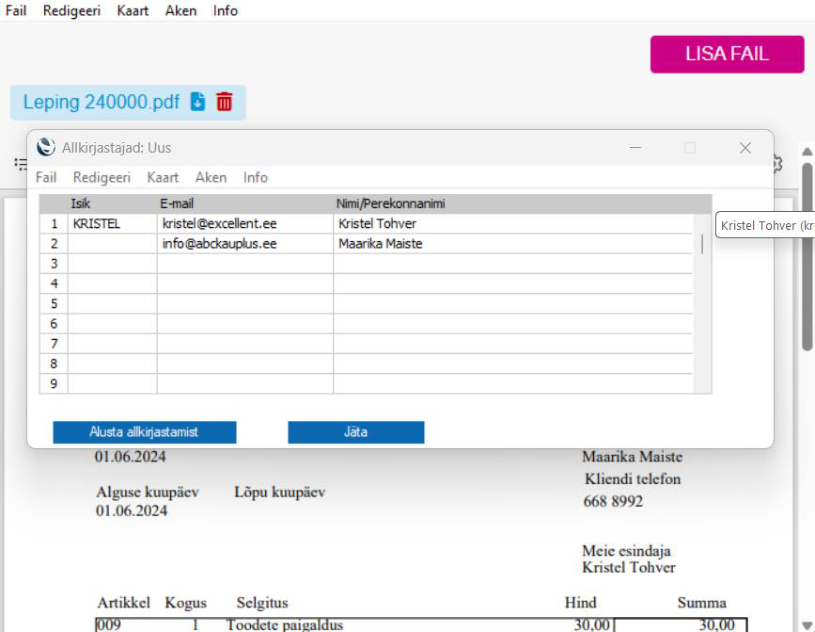Select the kristel@excellent.ee email cell
Image resolution: width=815 pixels, height=632 pixels.
point(245,223)
